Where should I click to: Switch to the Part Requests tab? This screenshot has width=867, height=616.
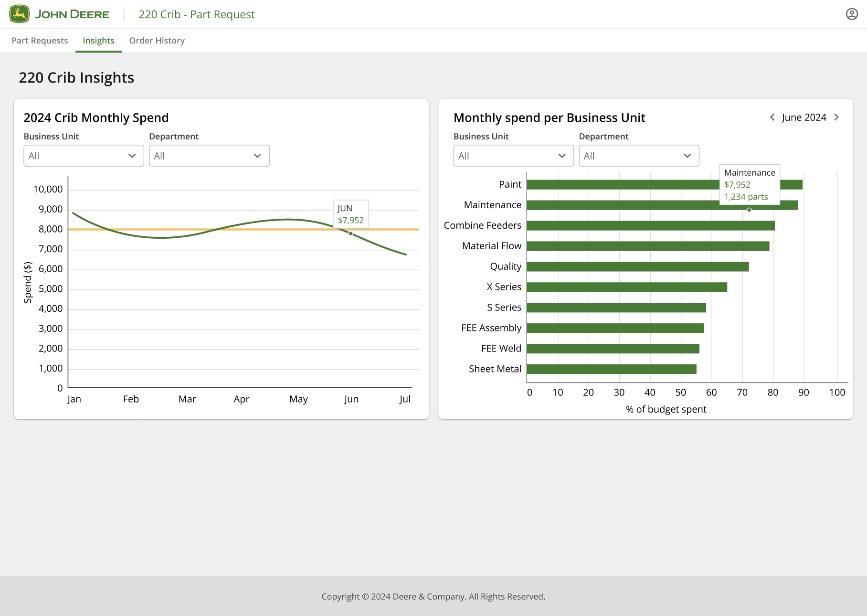40,41
